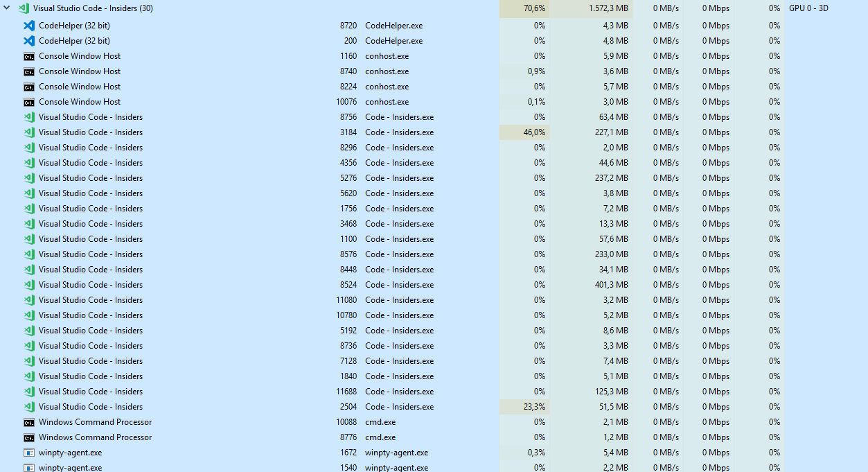
Task: Click the Code Insiders icon for PID 8448
Action: click(29, 270)
